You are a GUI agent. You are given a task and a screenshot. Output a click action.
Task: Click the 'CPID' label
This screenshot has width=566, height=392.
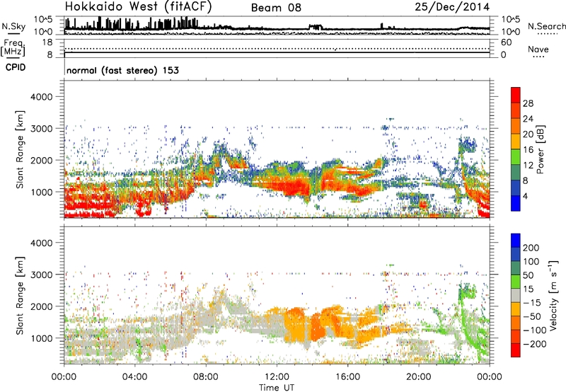(x=16, y=67)
